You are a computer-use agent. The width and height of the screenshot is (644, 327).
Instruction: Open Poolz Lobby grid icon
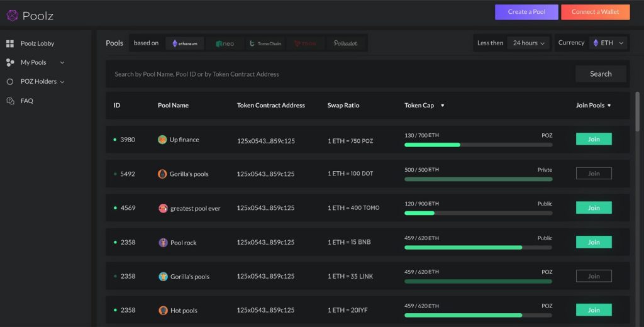click(10, 43)
